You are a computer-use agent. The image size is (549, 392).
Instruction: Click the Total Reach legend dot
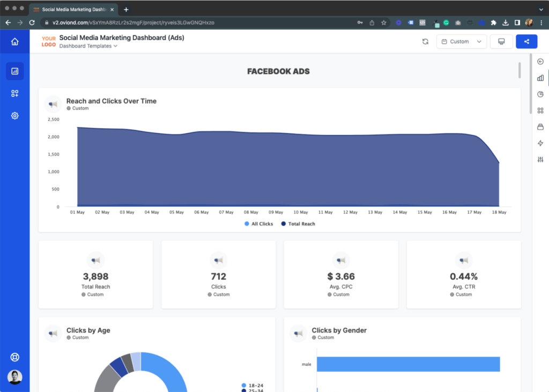[x=284, y=224]
